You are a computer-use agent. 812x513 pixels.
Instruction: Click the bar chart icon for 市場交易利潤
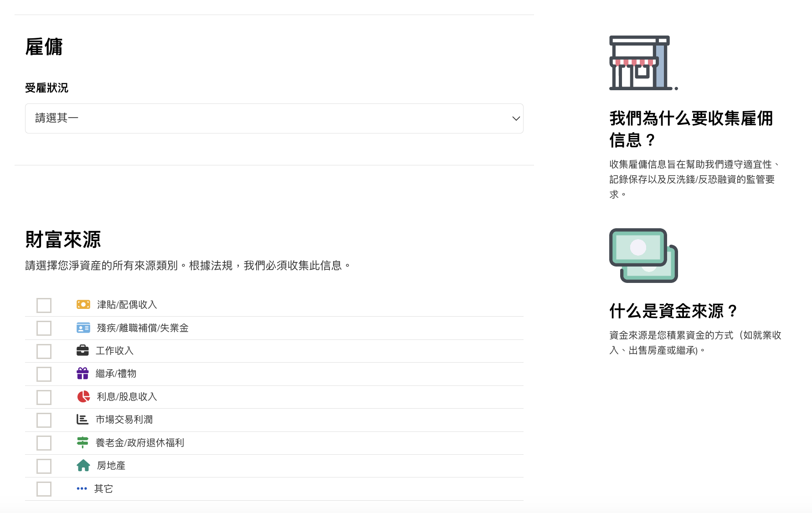tap(82, 419)
